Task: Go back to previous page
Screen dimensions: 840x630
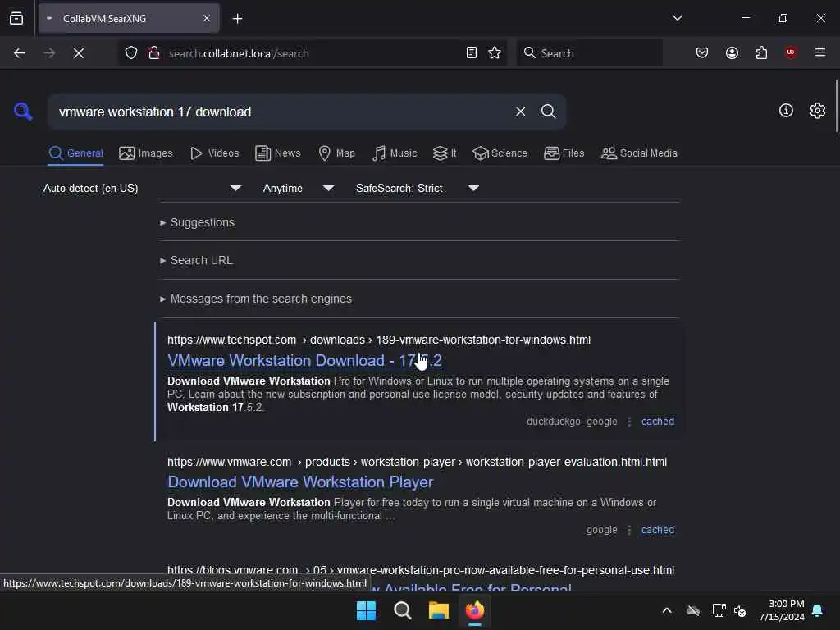Action: [20, 53]
